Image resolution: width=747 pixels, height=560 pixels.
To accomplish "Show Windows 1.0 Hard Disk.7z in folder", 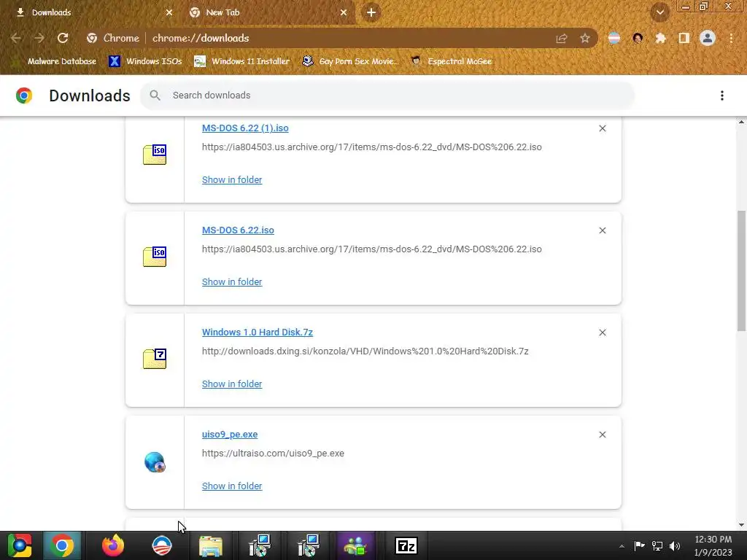I will [232, 384].
